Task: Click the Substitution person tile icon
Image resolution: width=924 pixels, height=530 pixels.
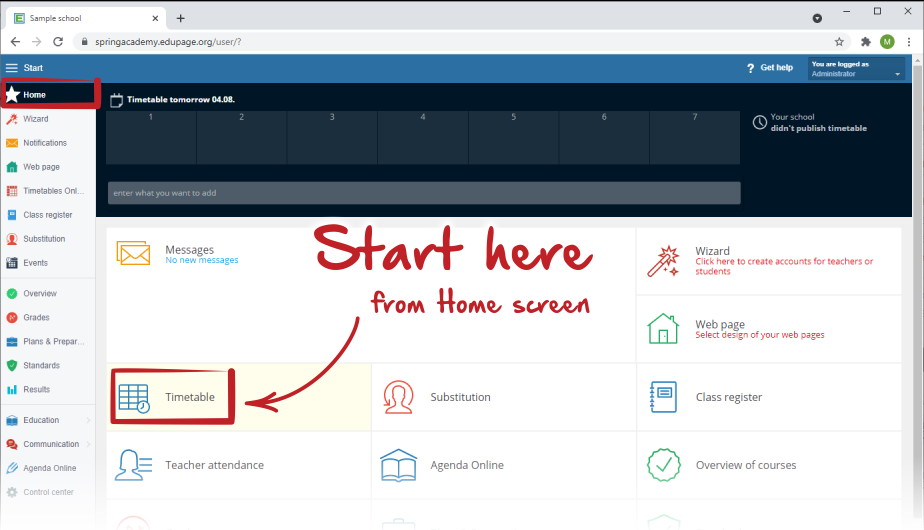Action: click(398, 397)
